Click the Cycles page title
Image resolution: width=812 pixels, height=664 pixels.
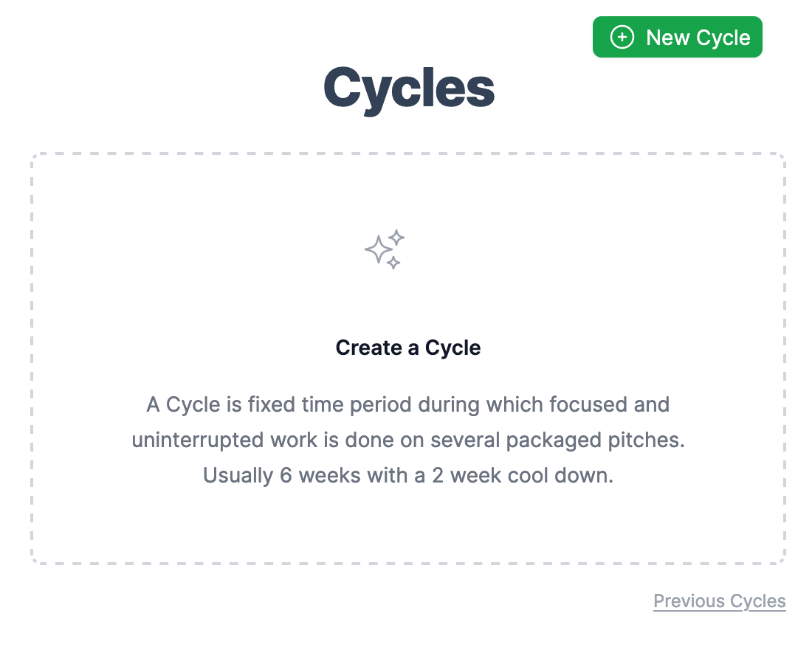point(409,89)
